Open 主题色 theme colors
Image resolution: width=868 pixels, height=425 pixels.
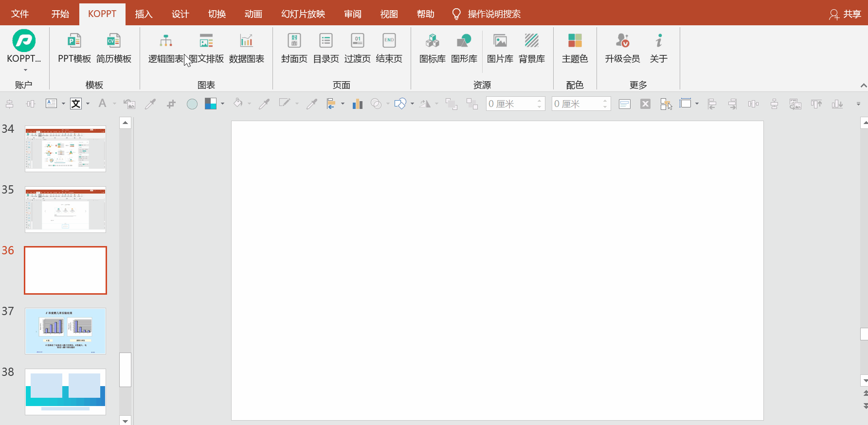tap(575, 48)
